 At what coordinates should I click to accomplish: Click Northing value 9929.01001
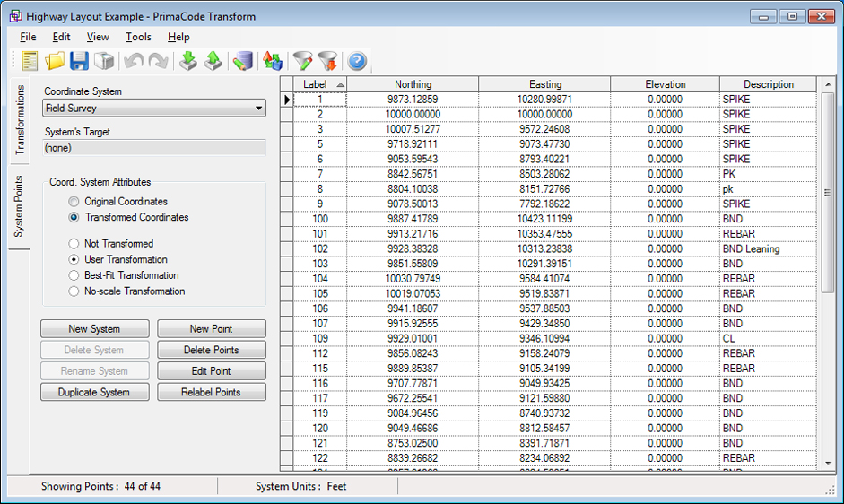pos(413,338)
